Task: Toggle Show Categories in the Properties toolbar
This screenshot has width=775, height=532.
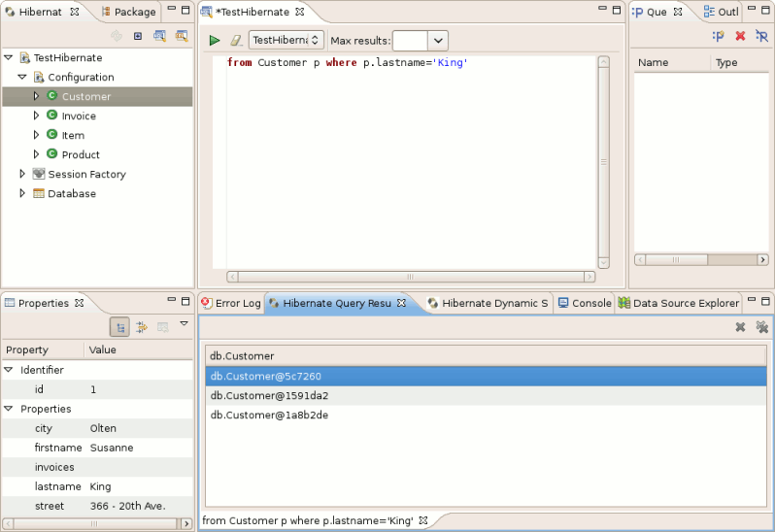Action: [119, 327]
